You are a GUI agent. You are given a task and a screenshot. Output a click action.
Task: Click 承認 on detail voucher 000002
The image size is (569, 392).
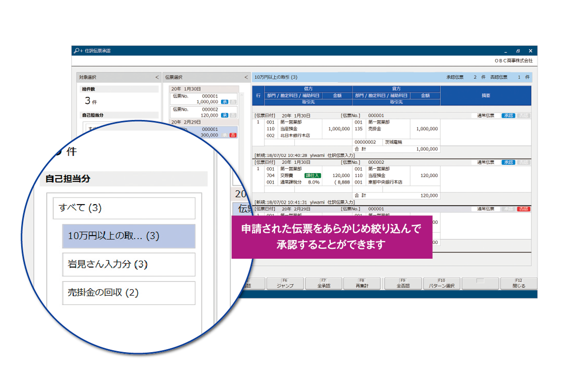508,162
